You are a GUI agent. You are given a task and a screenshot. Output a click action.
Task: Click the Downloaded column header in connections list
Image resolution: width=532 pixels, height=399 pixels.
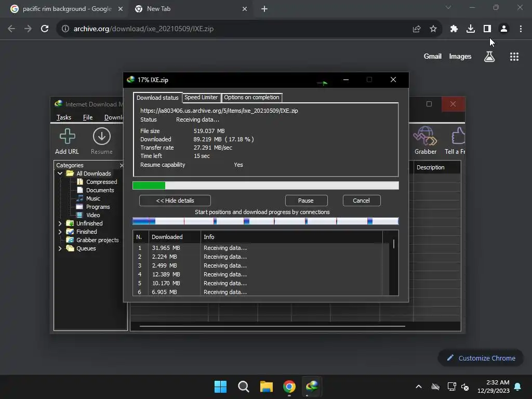click(x=175, y=237)
